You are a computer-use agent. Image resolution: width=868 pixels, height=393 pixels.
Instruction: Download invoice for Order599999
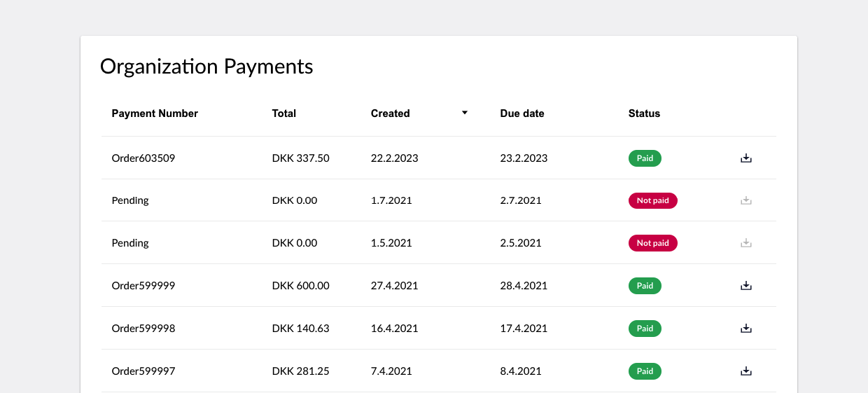coord(746,286)
